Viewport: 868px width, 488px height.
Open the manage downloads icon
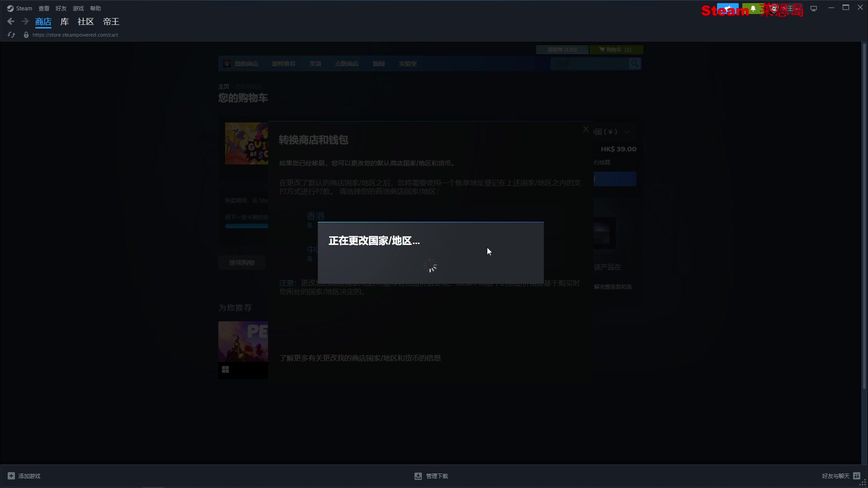pos(418,476)
